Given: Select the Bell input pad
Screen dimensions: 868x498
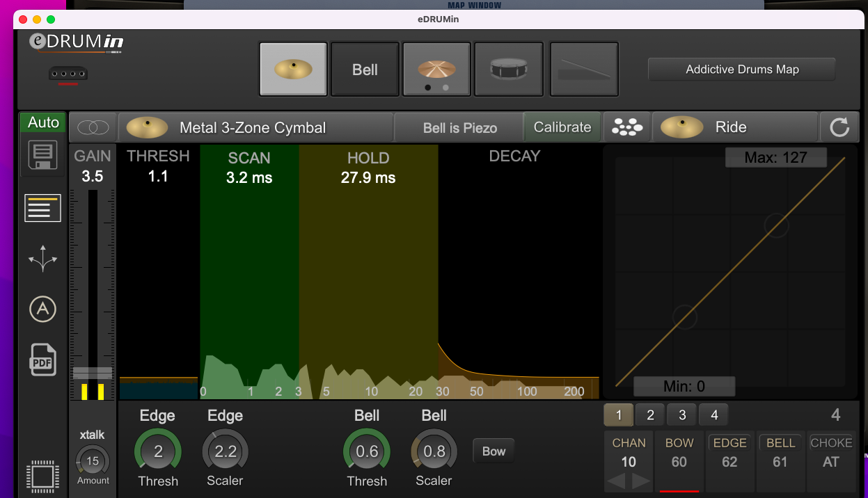Looking at the screenshot, I should pos(365,70).
